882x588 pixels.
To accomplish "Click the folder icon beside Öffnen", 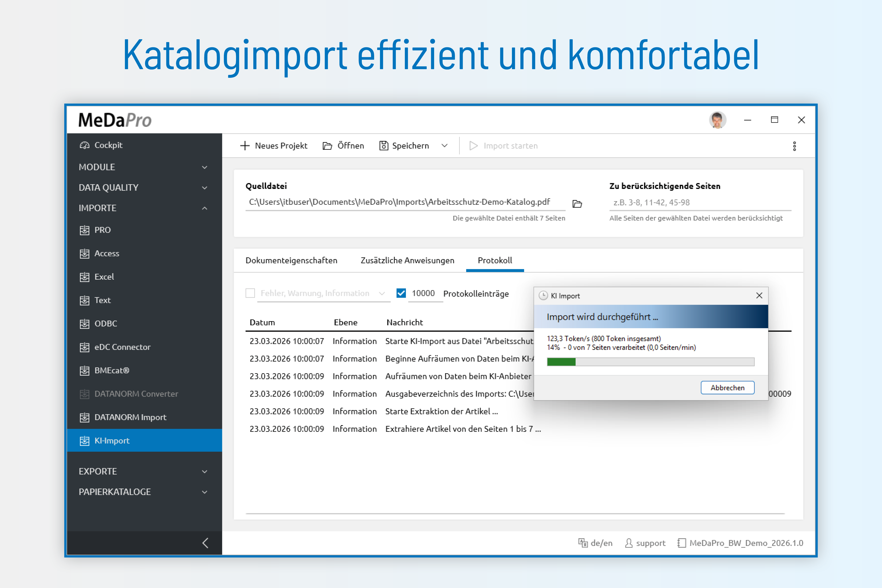I will (x=327, y=146).
